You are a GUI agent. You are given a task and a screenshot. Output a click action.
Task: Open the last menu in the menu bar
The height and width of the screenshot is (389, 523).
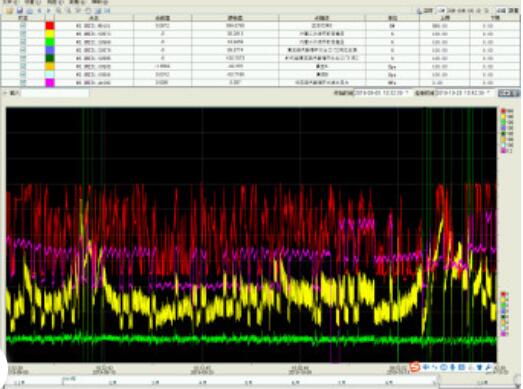[100, 2]
